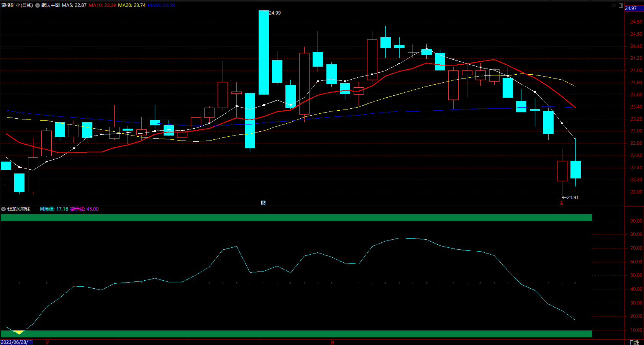The image size is (644, 345).
Task: Click the month 8 marker on time axis
Action: (x=333, y=342)
